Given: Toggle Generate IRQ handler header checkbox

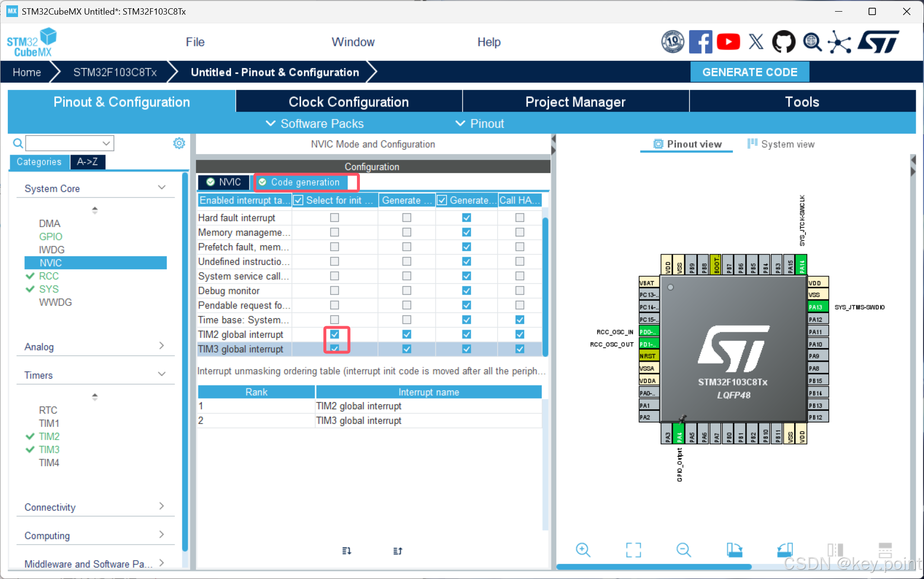Looking at the screenshot, I should 442,200.
